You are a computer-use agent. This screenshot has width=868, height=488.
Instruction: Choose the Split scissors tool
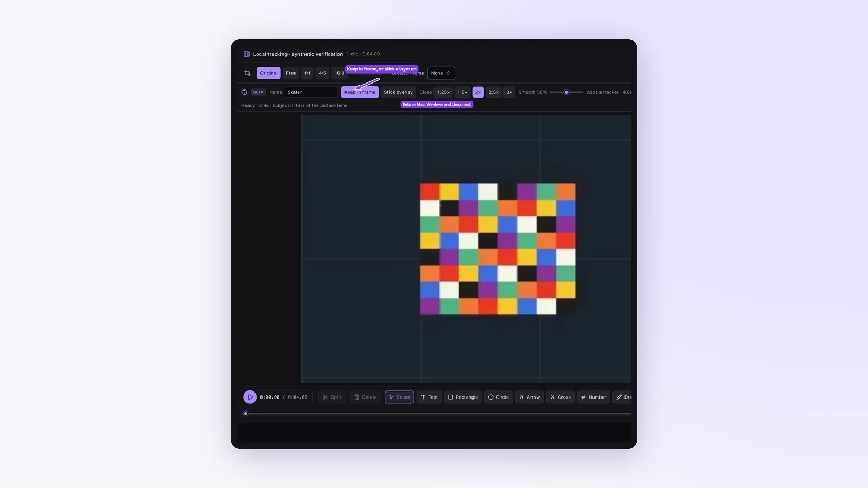[331, 397]
